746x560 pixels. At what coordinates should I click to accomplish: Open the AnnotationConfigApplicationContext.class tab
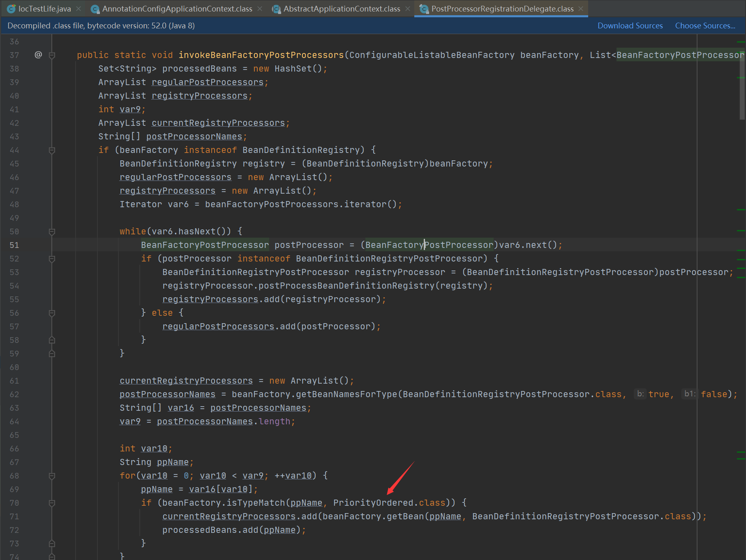click(x=177, y=9)
